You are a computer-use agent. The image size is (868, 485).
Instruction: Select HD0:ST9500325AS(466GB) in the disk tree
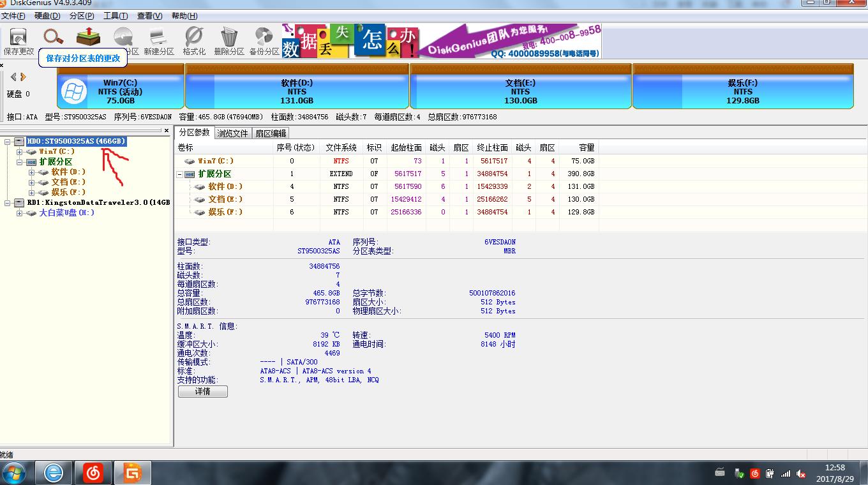point(77,141)
